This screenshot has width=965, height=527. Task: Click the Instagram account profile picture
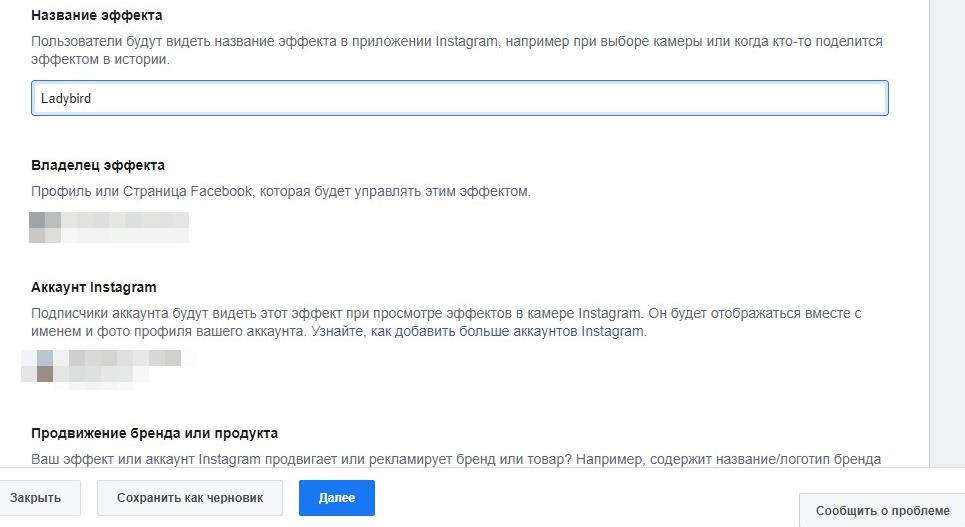coord(44,366)
